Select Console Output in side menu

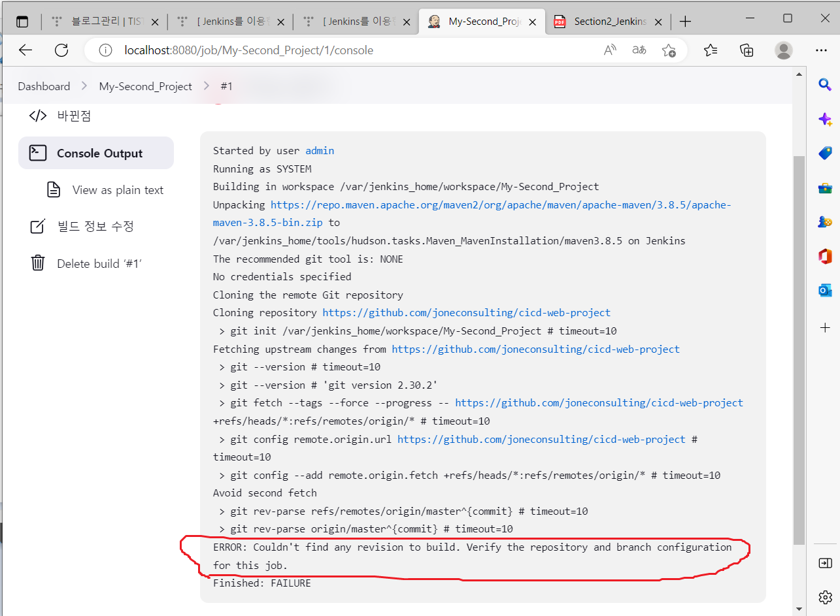96,153
